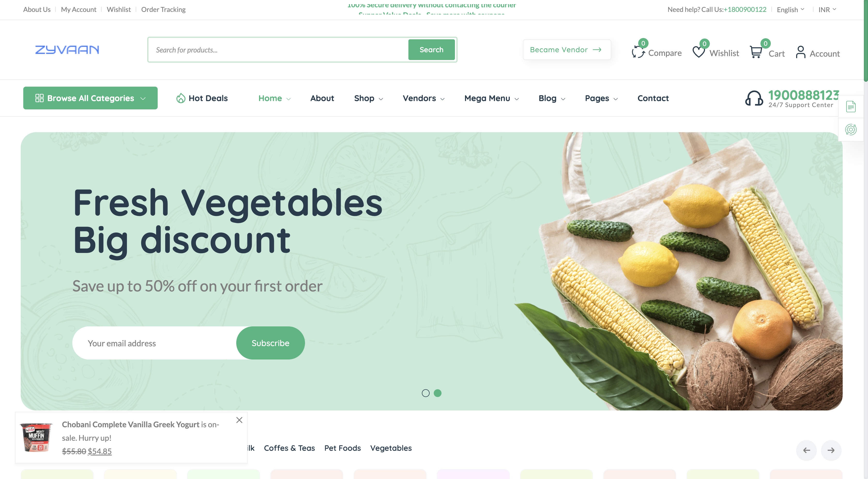Viewport: 868px width, 479px height.
Task: Click the green Search button
Action: coord(431,50)
